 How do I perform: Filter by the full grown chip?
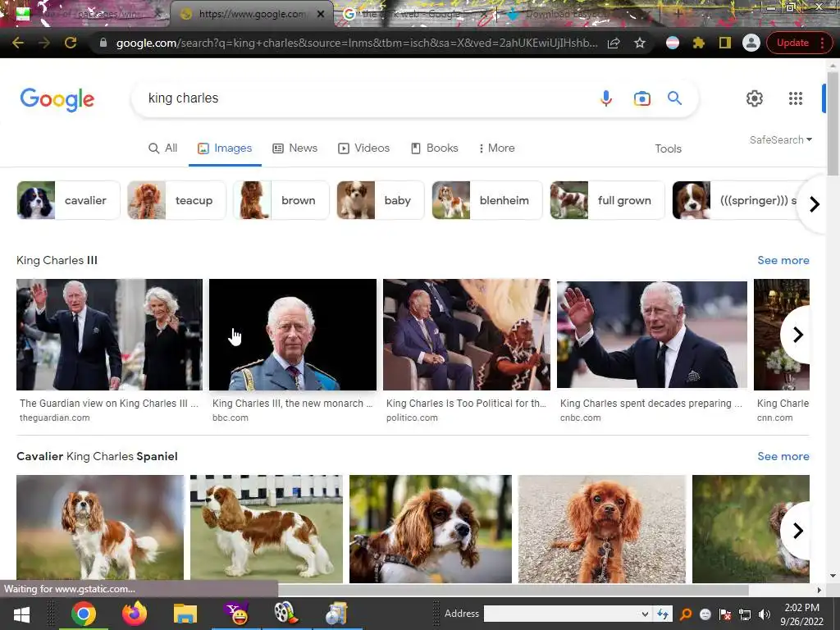pos(607,200)
